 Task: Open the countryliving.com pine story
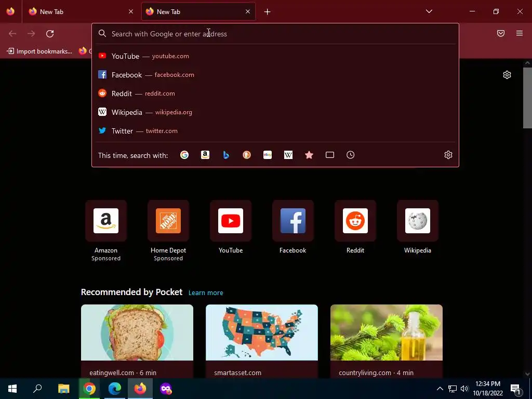(x=387, y=341)
